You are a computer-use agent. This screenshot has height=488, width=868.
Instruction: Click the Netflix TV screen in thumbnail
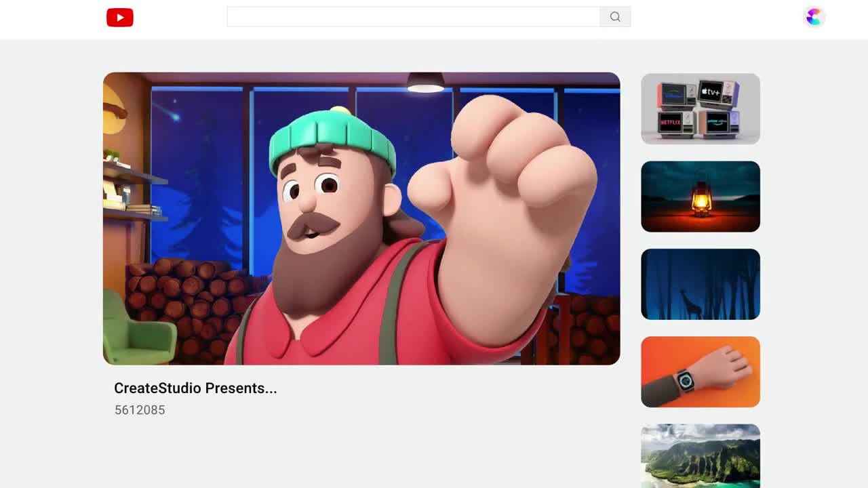coord(671,123)
